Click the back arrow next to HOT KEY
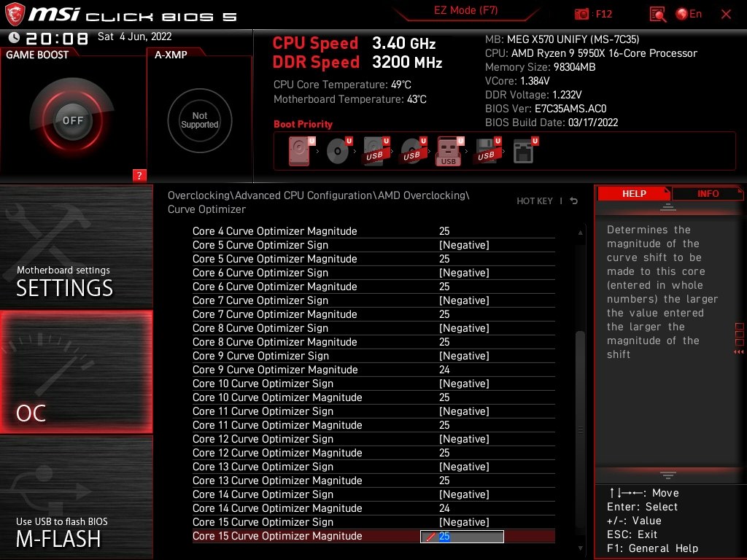The width and height of the screenshot is (747, 560). click(574, 201)
